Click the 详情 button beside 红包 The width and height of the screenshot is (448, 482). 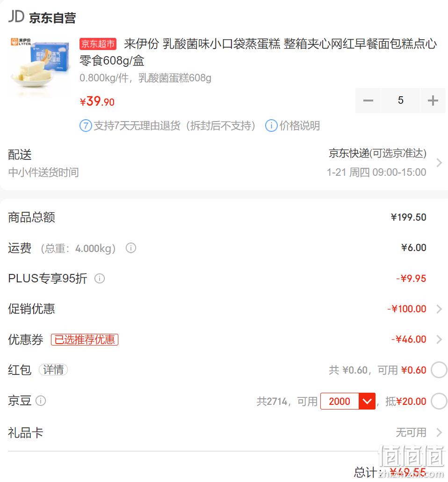(x=53, y=370)
